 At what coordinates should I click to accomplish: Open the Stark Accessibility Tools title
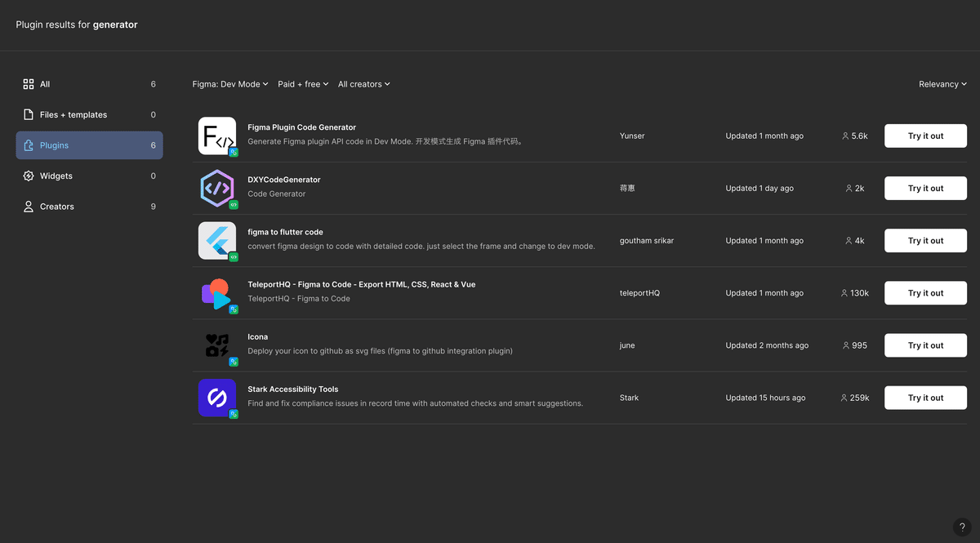click(293, 389)
